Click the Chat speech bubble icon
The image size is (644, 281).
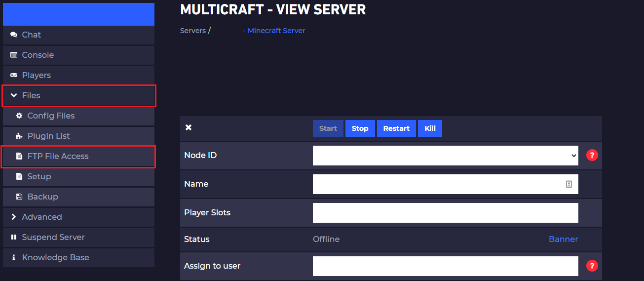[14, 35]
